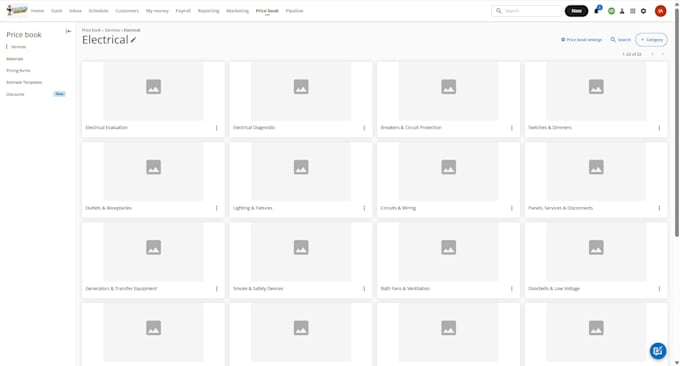
Task: Open the Reporting tab
Action: point(209,11)
